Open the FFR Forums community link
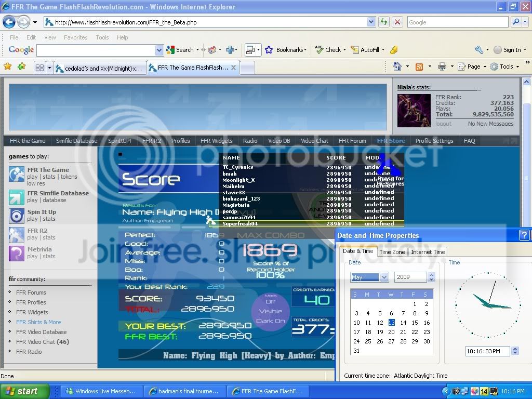The height and width of the screenshot is (399, 532). (31, 292)
